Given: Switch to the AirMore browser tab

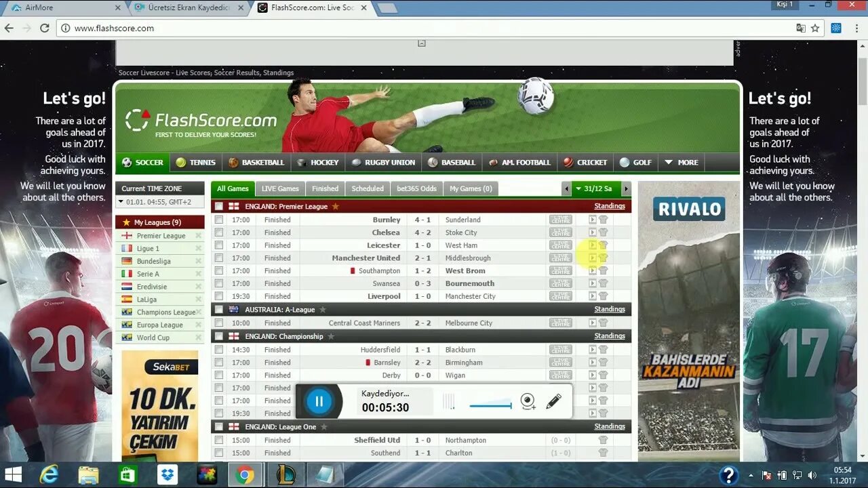Looking at the screenshot, I should pos(67,7).
